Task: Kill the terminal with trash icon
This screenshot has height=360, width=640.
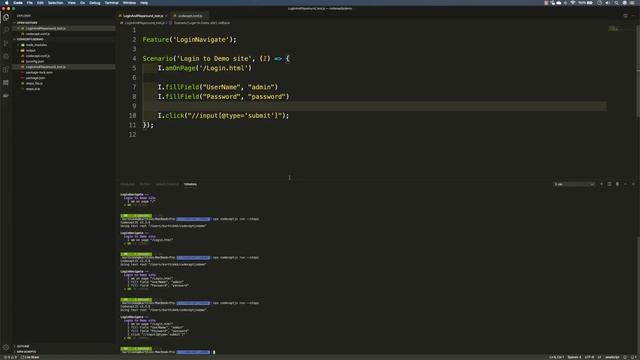Action: [617, 184]
